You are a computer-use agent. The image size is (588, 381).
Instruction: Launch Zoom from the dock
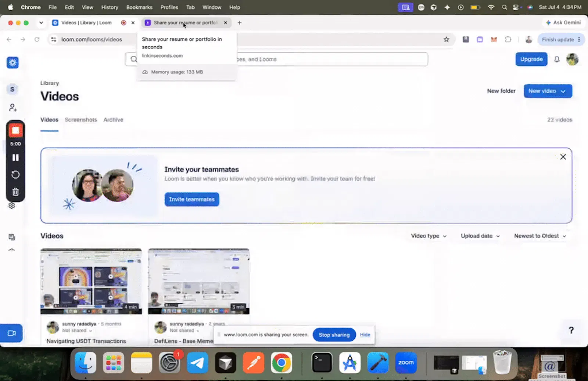point(406,363)
